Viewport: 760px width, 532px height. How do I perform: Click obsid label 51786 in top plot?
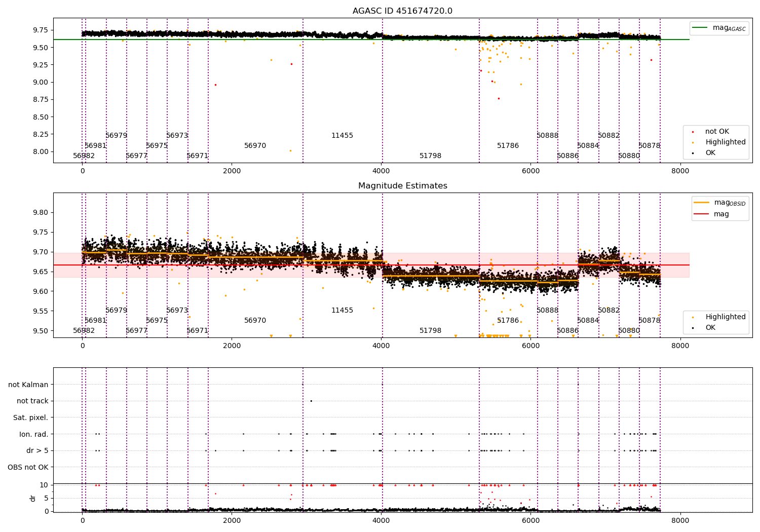tap(508, 146)
